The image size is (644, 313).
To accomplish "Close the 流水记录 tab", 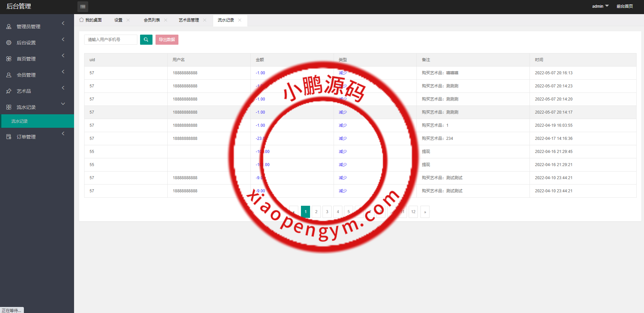I will tap(240, 20).
